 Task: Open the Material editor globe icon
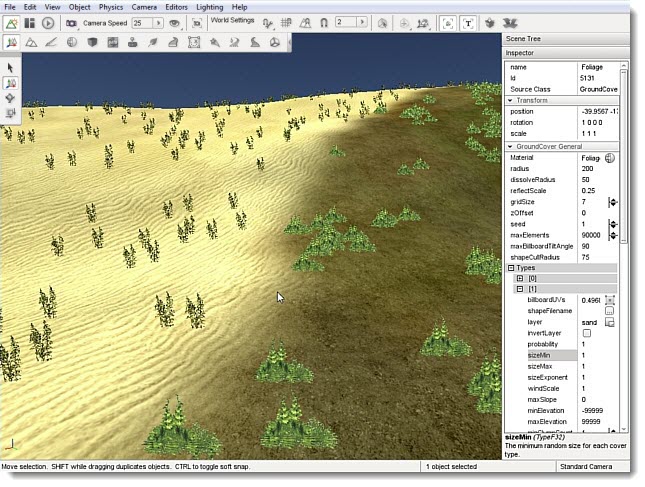point(610,158)
